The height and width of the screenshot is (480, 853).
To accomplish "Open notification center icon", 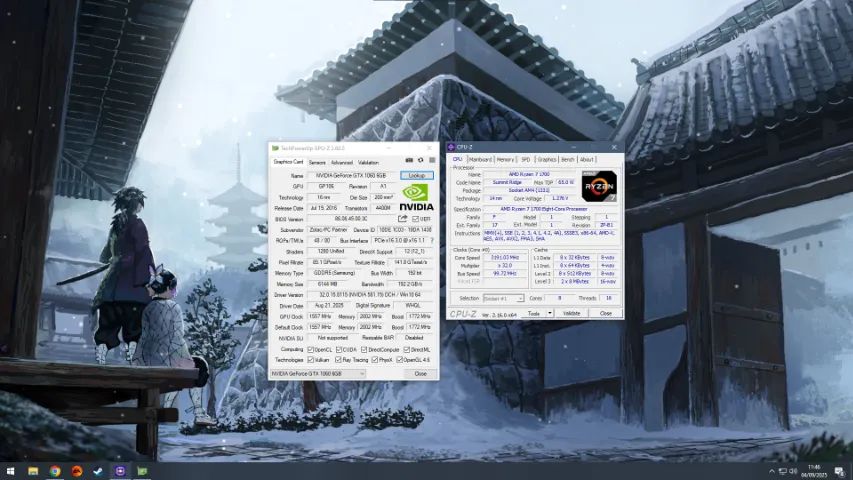I will point(840,471).
